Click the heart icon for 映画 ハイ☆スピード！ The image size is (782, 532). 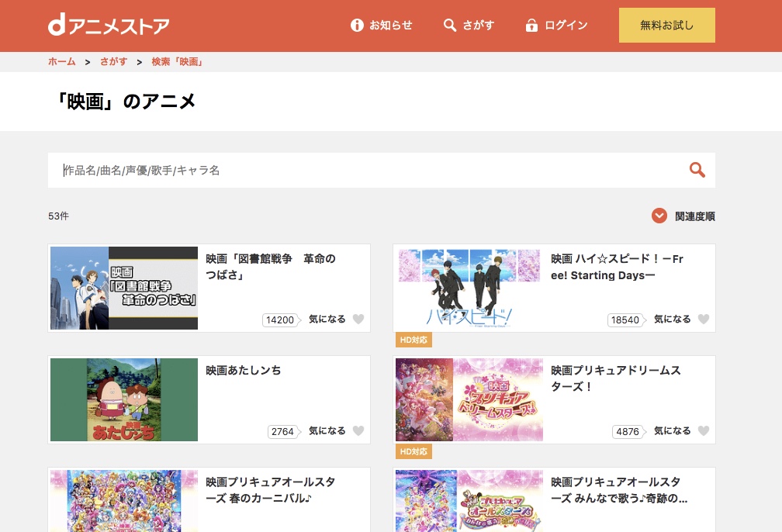(704, 319)
